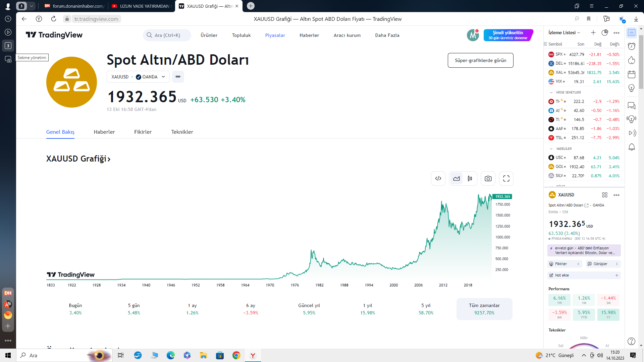Image resolution: width=644 pixels, height=362 pixels.
Task: Add a symbol to the watchlist
Action: (x=593, y=33)
